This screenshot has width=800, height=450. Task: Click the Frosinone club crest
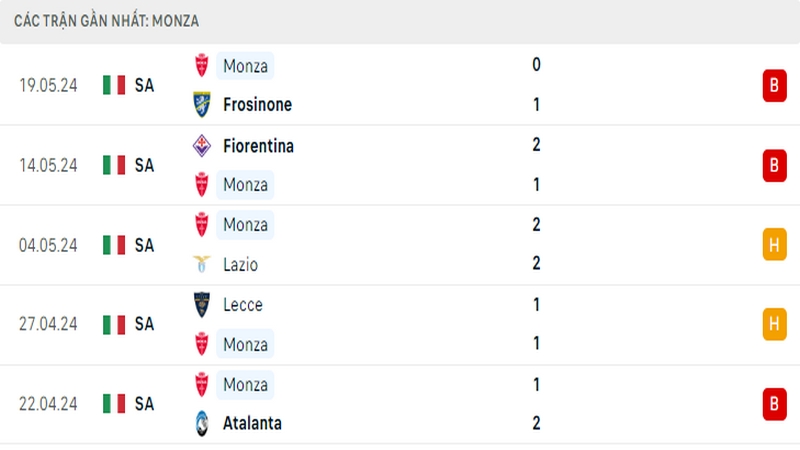point(202,105)
